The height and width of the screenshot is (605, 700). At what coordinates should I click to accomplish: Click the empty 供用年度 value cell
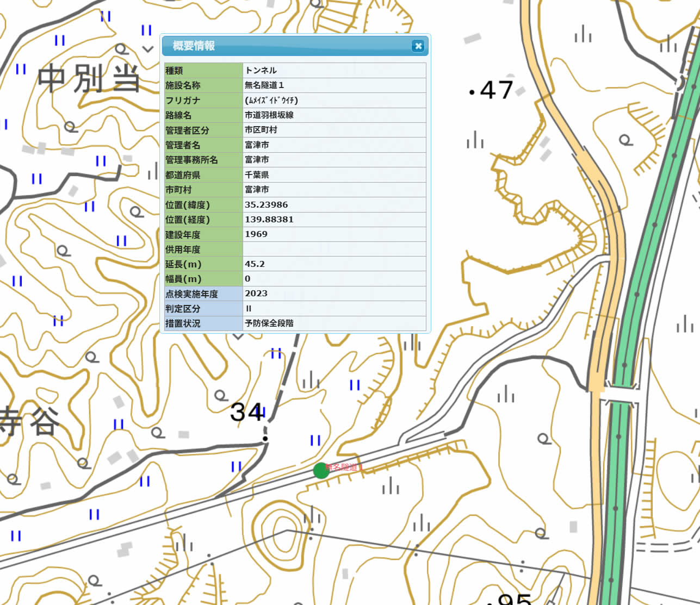(334, 250)
